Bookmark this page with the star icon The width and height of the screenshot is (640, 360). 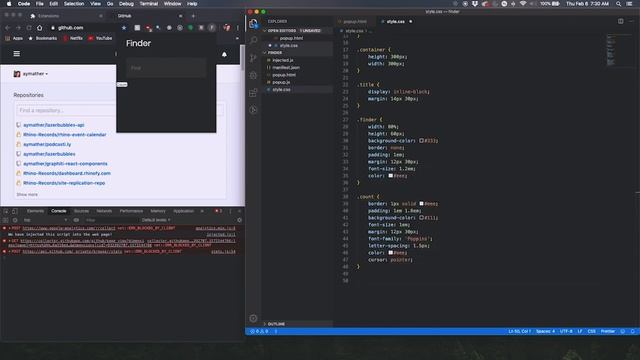(x=124, y=28)
